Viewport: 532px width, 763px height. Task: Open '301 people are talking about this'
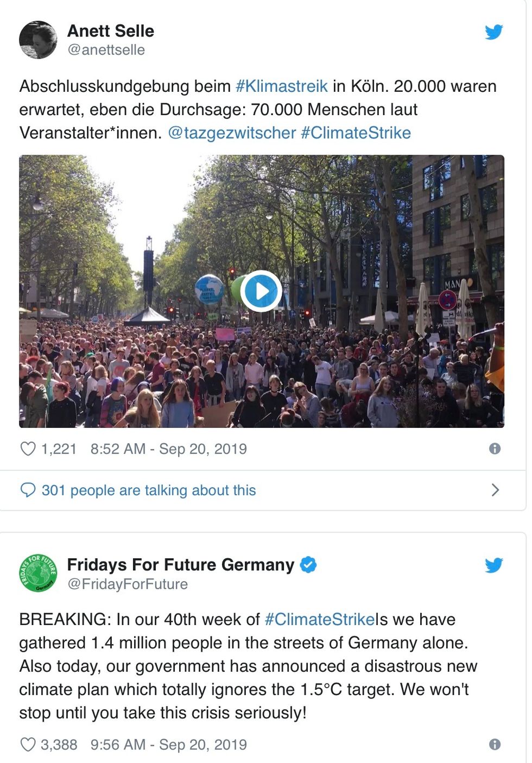(x=148, y=490)
